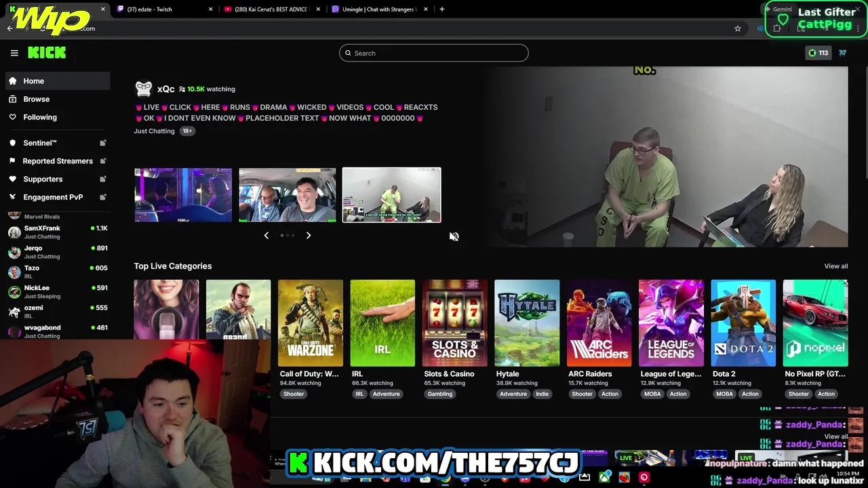The width and height of the screenshot is (868, 488).
Task: Unmute the featured stream preview
Action: 454,237
